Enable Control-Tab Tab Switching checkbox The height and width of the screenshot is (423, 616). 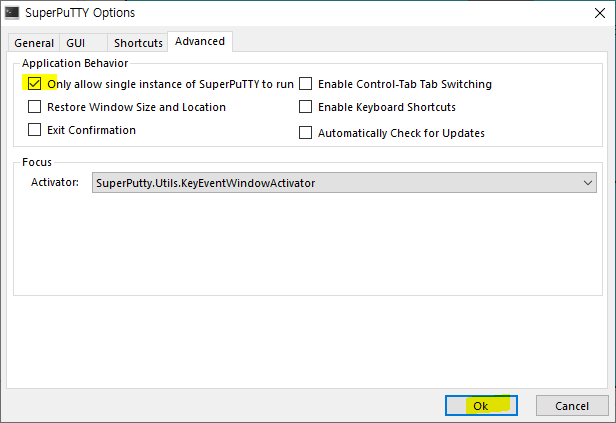[x=306, y=84]
